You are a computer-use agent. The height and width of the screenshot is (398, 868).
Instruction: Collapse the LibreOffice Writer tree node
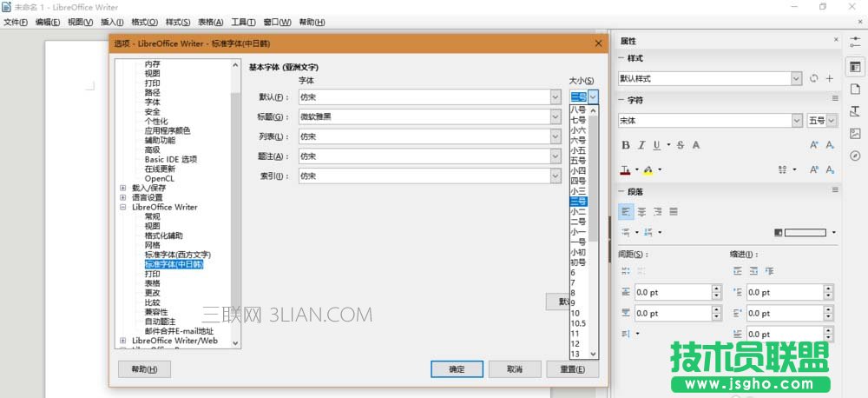tap(123, 207)
